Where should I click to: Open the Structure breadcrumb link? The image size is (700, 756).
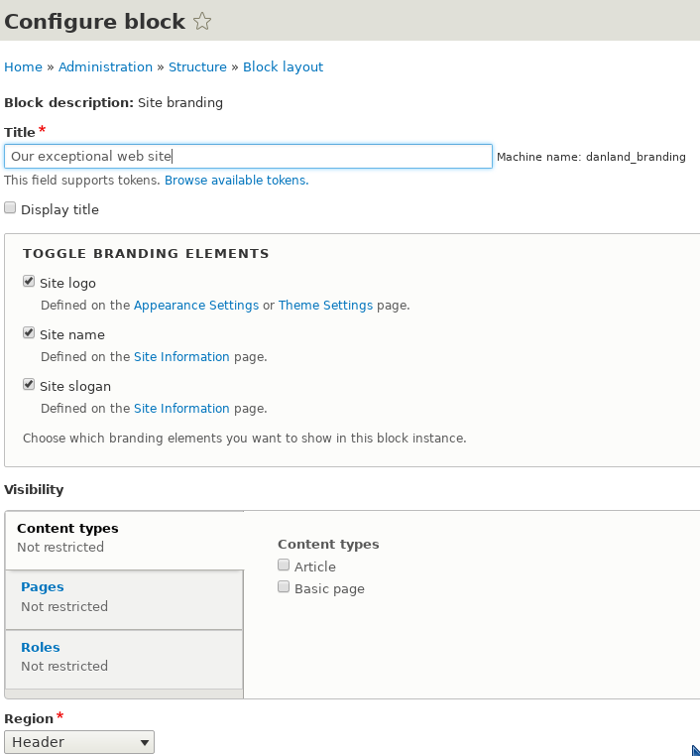click(197, 67)
